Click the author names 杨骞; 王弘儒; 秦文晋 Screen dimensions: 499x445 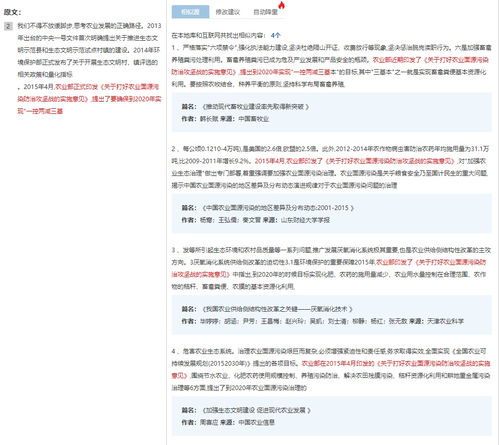click(230, 220)
